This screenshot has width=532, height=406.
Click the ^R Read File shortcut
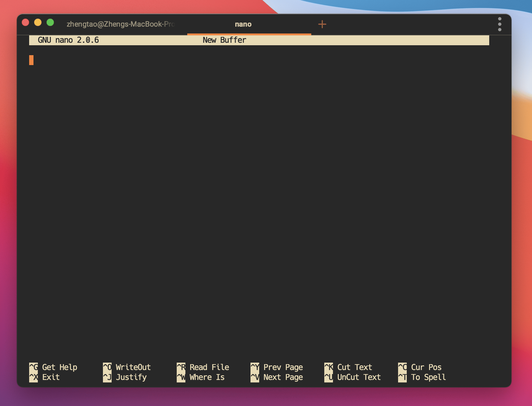click(203, 367)
